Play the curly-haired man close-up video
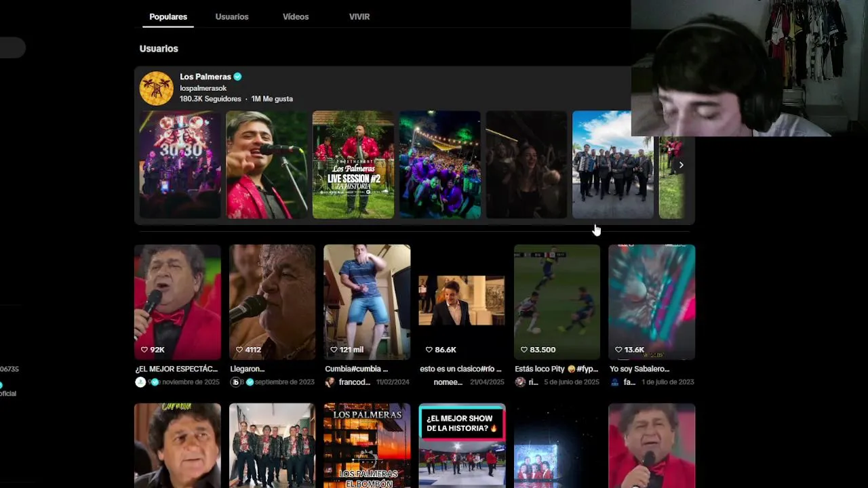The image size is (868, 488). [x=178, y=445]
